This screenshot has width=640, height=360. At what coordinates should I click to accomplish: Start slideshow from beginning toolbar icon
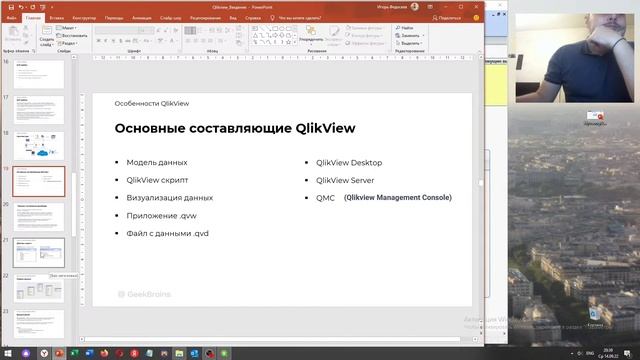[42, 7]
